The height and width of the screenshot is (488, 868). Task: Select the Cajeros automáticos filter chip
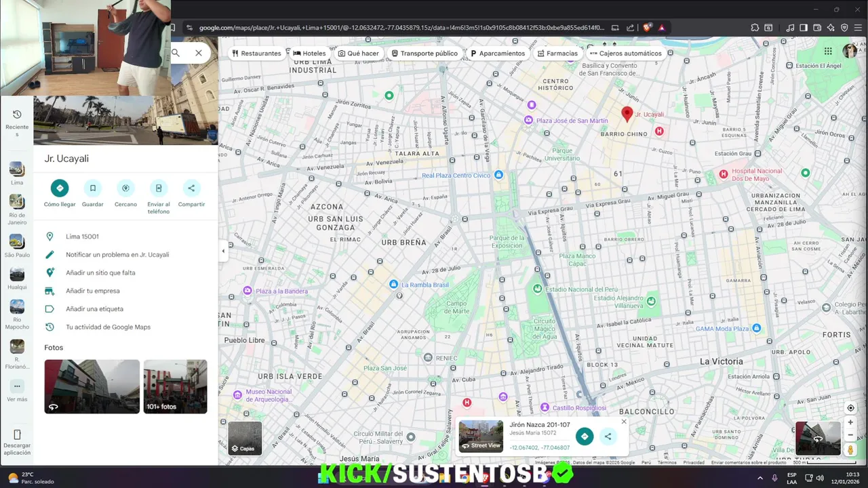625,53
